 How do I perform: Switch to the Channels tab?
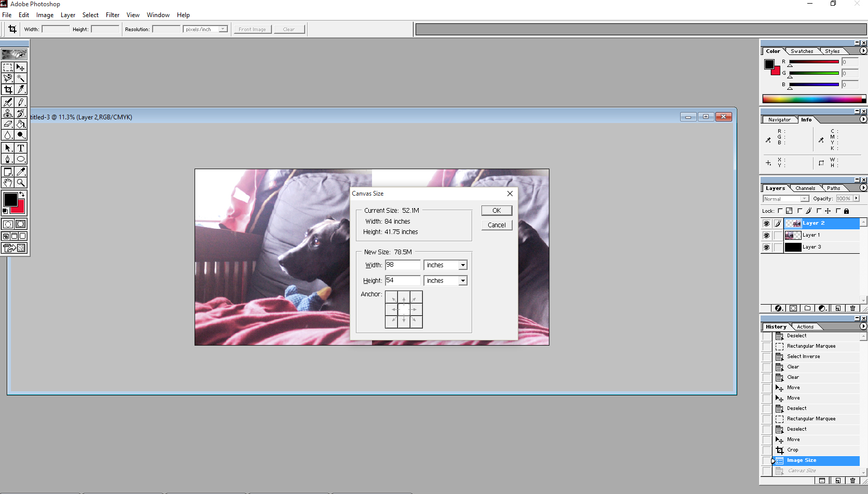point(805,188)
